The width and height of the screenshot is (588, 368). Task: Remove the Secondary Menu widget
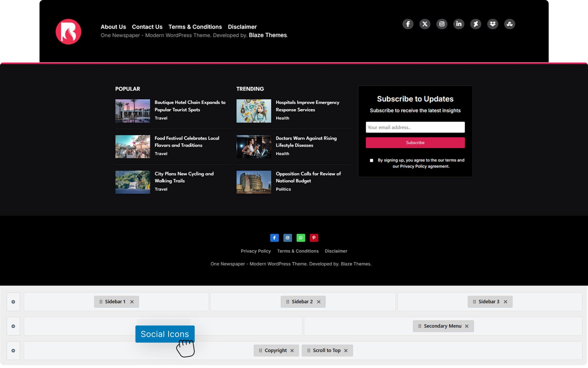point(466,326)
